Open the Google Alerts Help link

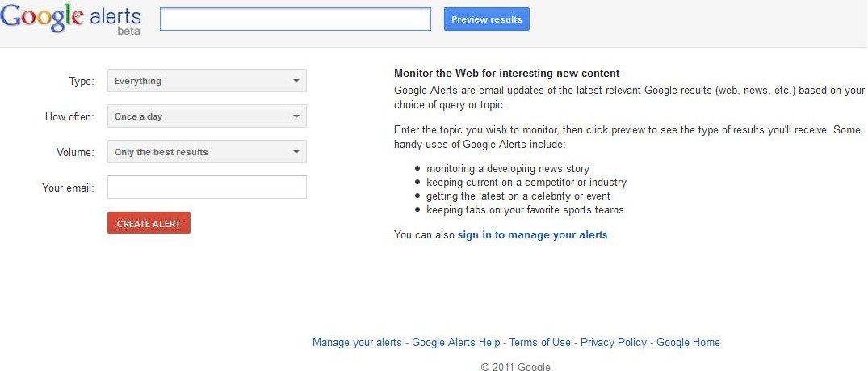pos(455,343)
